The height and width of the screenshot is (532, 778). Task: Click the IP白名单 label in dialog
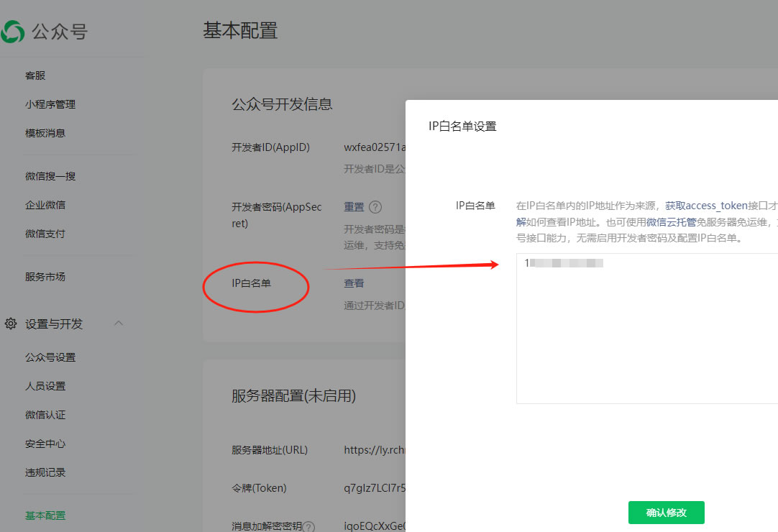coord(475,206)
